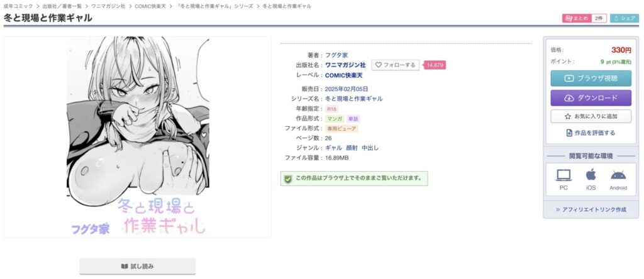Open アフィリエイトリンク作成 link
The height and width of the screenshot is (279, 644).
point(591,209)
